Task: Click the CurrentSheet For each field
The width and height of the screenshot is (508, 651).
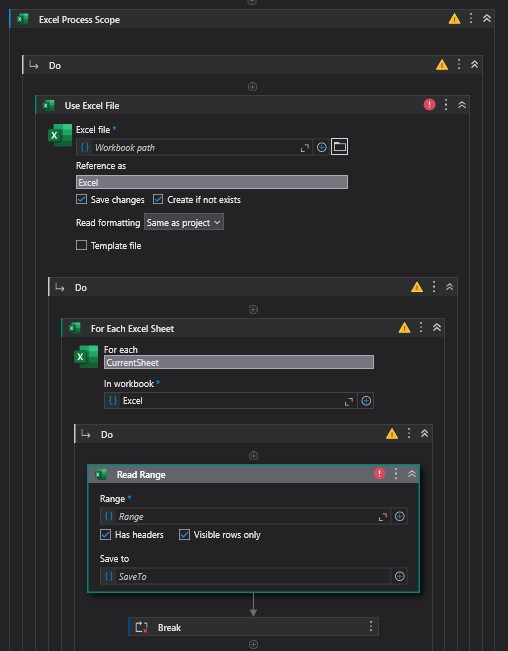Action: pos(239,362)
